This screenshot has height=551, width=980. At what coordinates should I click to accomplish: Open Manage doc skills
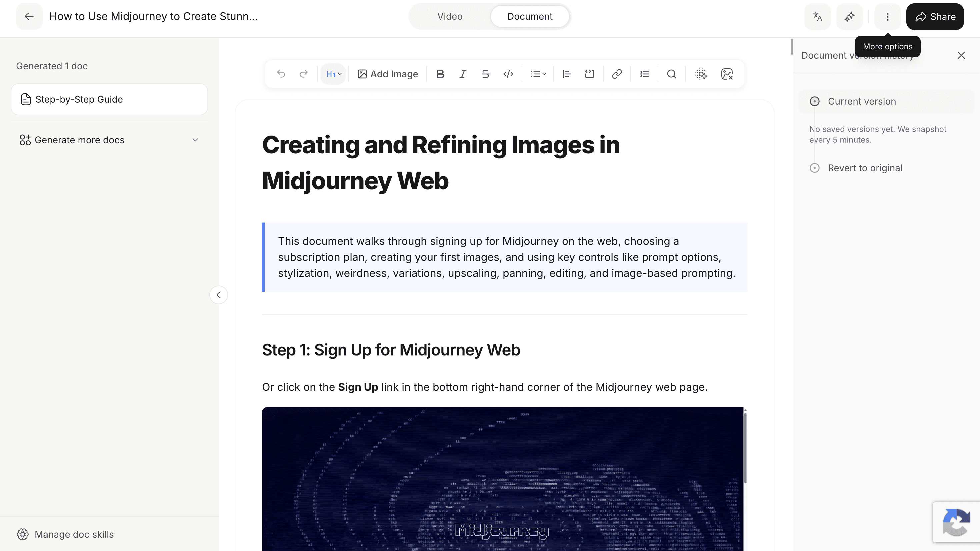[65, 534]
